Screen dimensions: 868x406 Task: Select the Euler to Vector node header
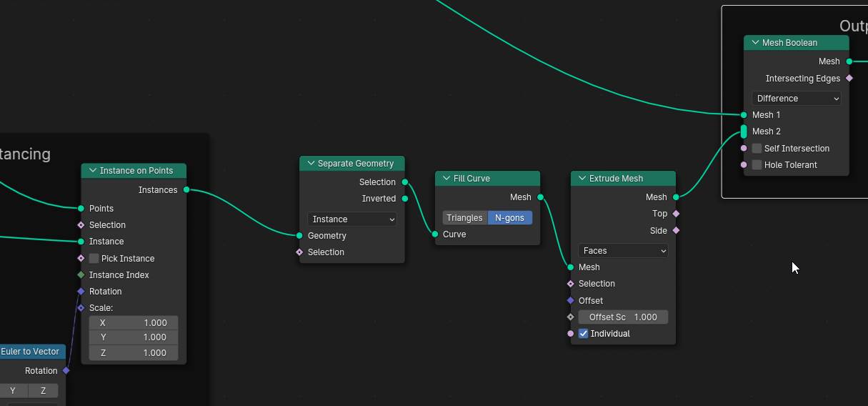(x=33, y=352)
